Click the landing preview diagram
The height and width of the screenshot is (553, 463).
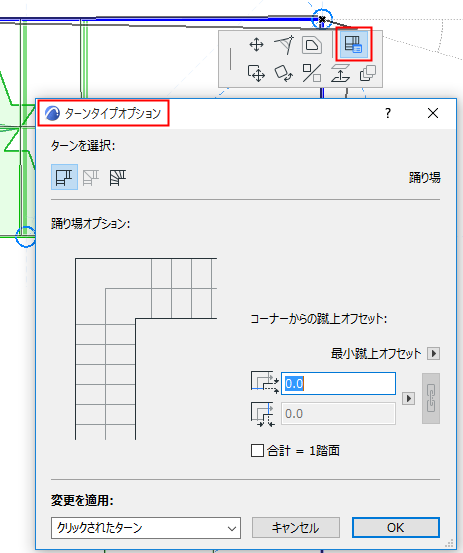tap(146, 349)
